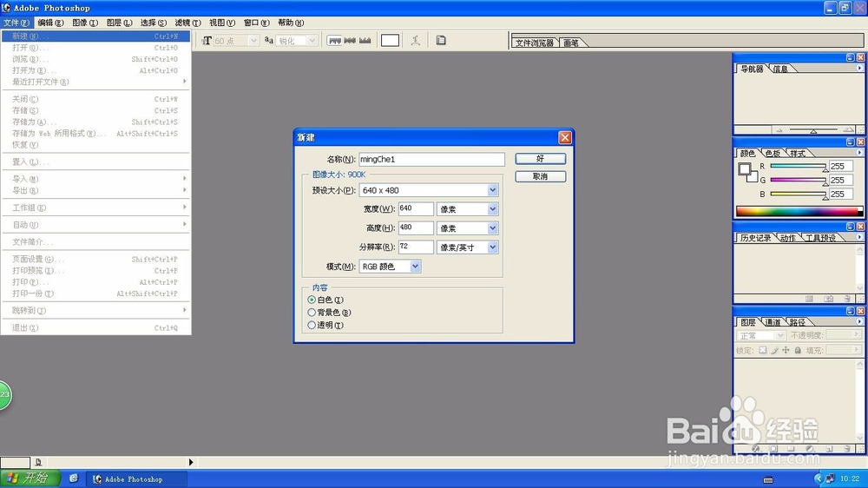Open the 编辑 (Edit) menu
The width and height of the screenshot is (868, 488).
[x=50, y=23]
